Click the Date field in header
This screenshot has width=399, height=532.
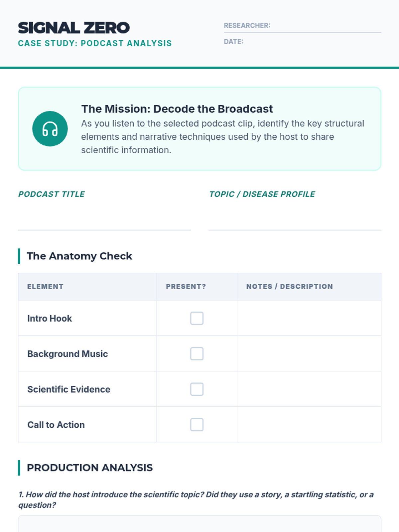[312, 42]
